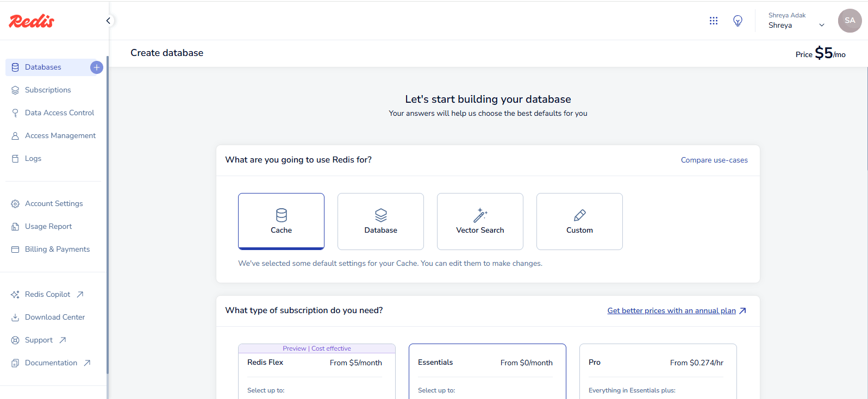Click the Logs icon in sidebar
The height and width of the screenshot is (399, 868).
click(x=15, y=159)
